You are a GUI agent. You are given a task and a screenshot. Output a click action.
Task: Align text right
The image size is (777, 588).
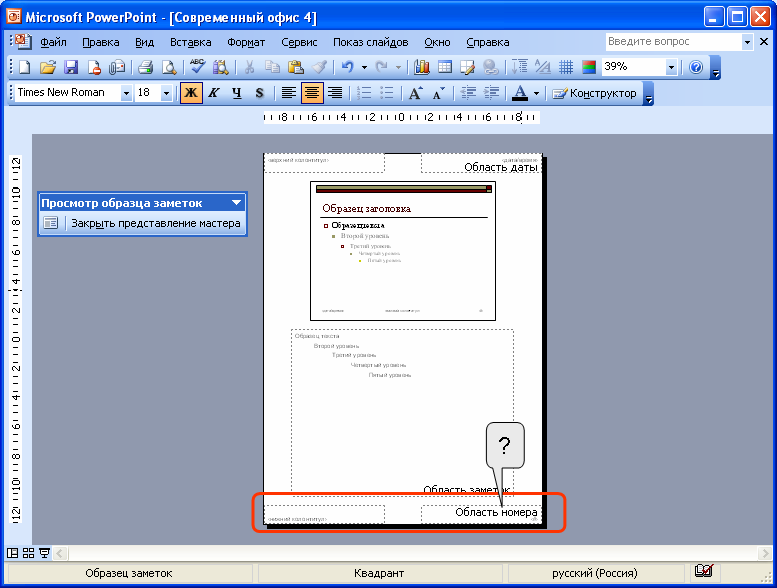click(x=335, y=93)
